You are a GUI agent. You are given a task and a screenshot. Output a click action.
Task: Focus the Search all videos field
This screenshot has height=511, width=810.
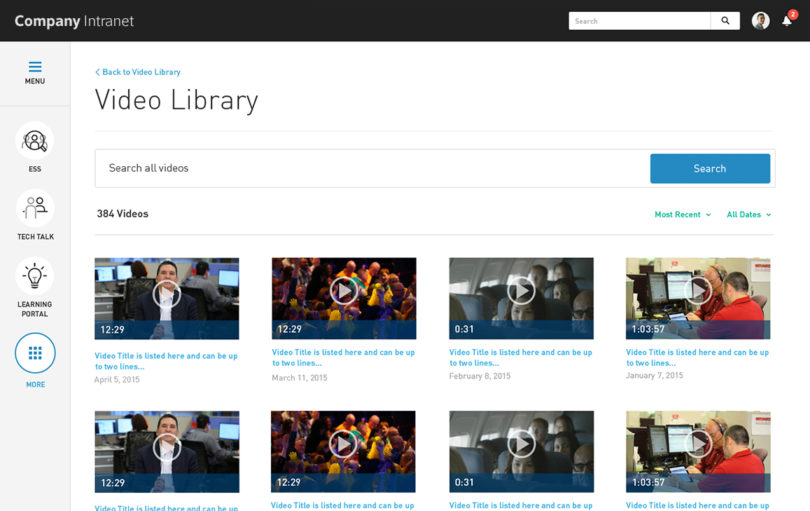tap(372, 168)
